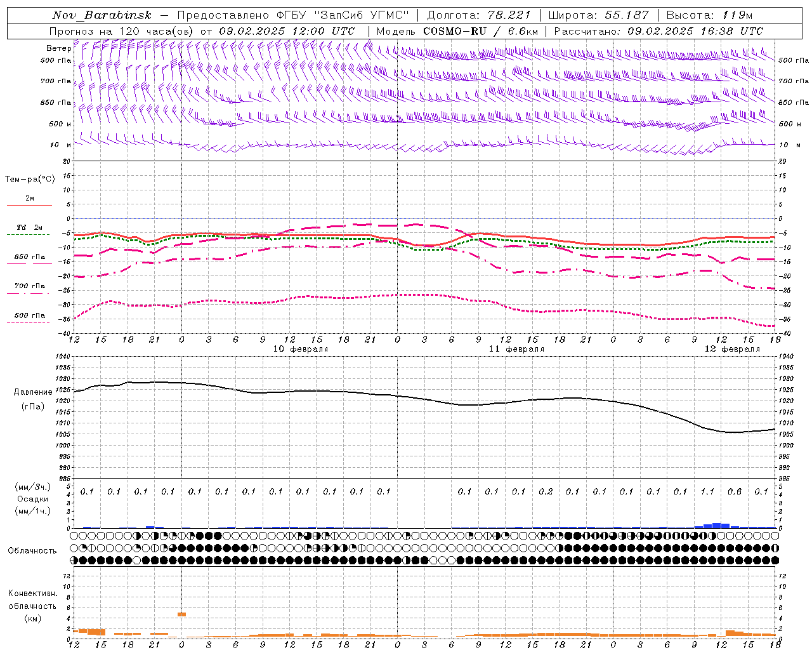This screenshot has width=812, height=650.
Task: Click the Тем-ра(°C) panel label
Action: [x=30, y=180]
